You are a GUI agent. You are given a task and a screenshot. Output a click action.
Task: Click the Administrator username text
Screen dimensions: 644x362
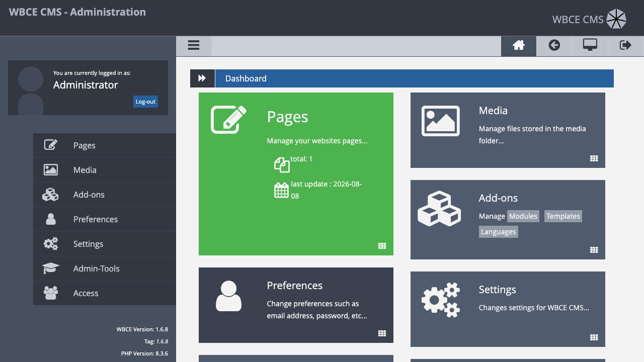point(86,85)
